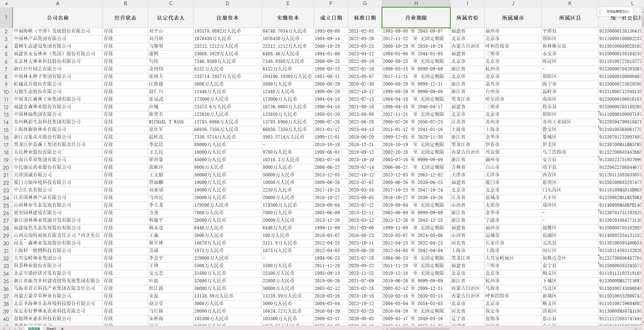Select cell 中福海峡（平潭）发展股份有限公司
Viewport: 644px width, 330px height.
click(x=58, y=31)
